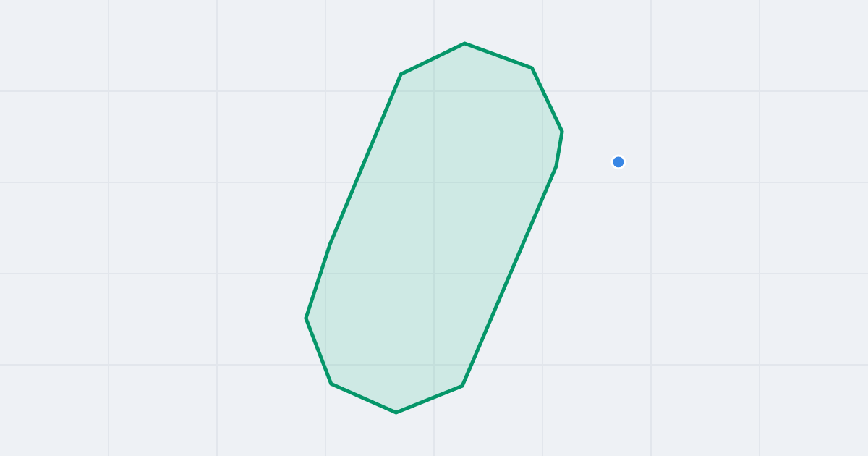Select the long straight edge on polygon's left side
This screenshot has height=456, width=868.
point(365,159)
